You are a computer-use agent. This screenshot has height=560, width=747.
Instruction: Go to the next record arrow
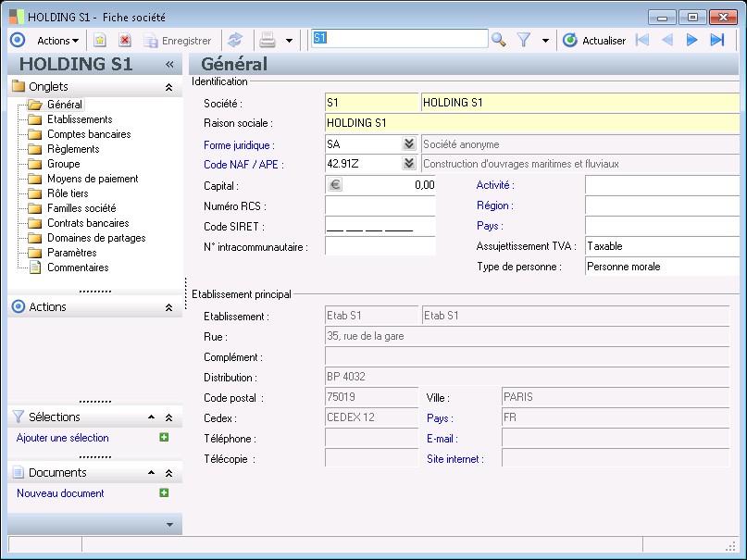(x=691, y=40)
